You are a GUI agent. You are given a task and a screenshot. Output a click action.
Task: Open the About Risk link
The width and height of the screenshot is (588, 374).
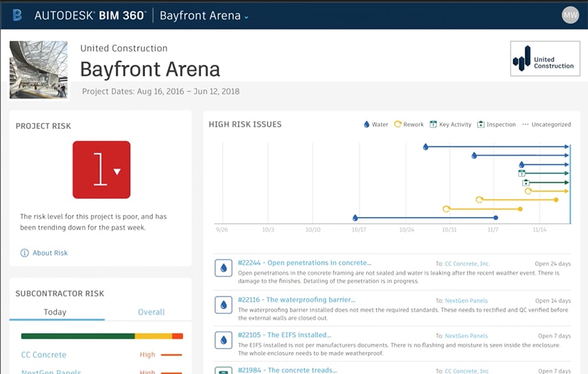coord(50,253)
